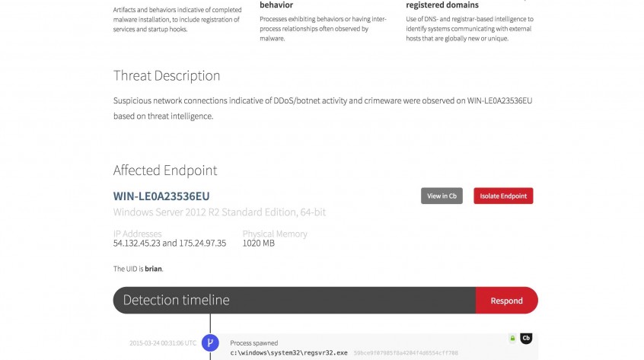Click the 2015-03-24 00:31:06 UTC timestamp
This screenshot has height=360, width=644.
point(162,343)
